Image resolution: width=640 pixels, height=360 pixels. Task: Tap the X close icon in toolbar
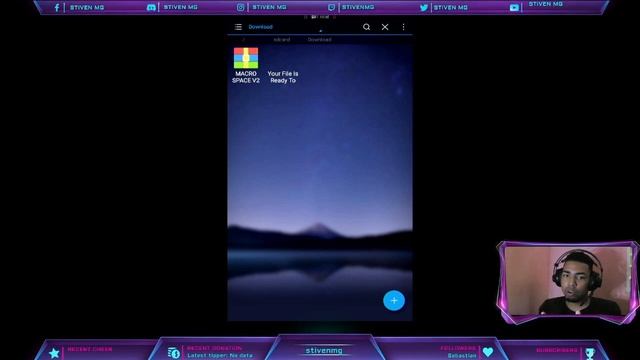(x=385, y=27)
